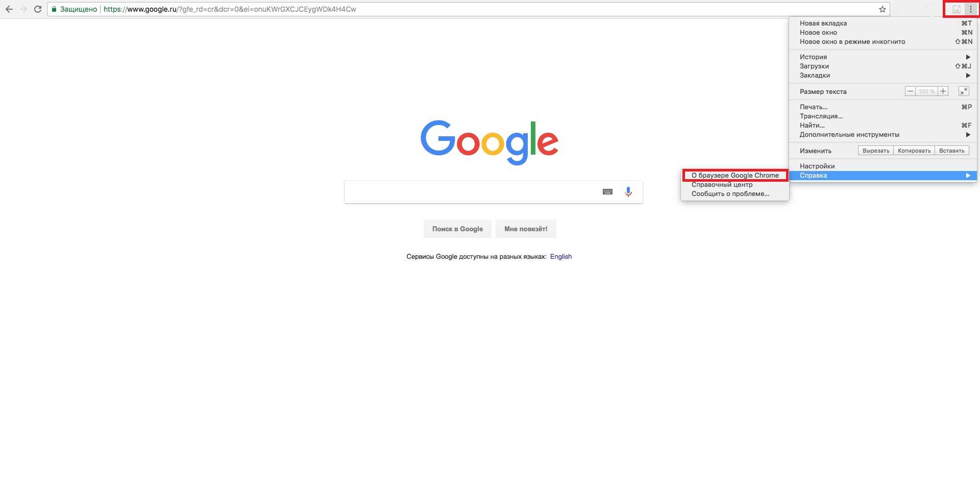Click Найти… in the menu
Screen dimensions: 980x490
point(883,126)
